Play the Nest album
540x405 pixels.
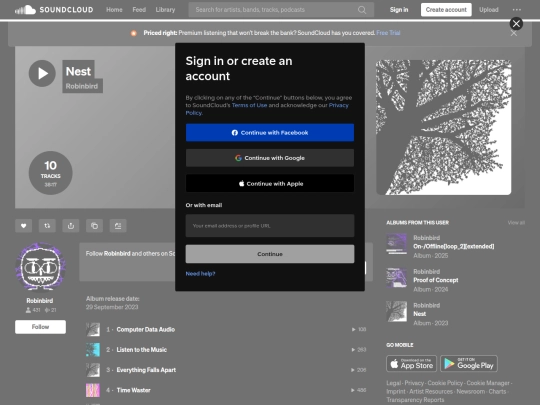42,73
